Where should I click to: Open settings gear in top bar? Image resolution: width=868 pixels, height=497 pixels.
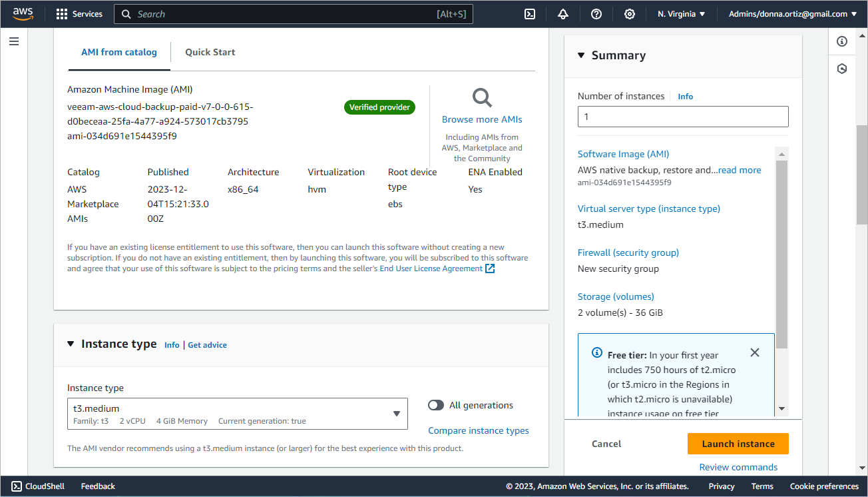[630, 14]
